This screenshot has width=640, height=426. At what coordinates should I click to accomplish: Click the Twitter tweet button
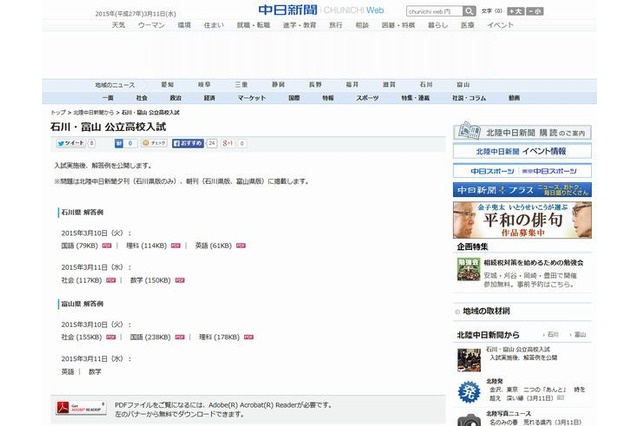click(x=71, y=143)
